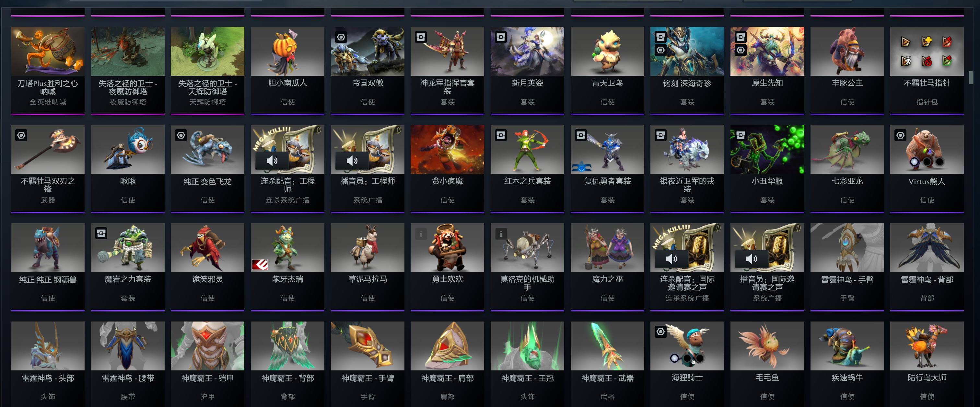Select first style dot on 海狸骑士
Image resolution: width=980 pixels, height=407 pixels.
pyautogui.click(x=674, y=358)
